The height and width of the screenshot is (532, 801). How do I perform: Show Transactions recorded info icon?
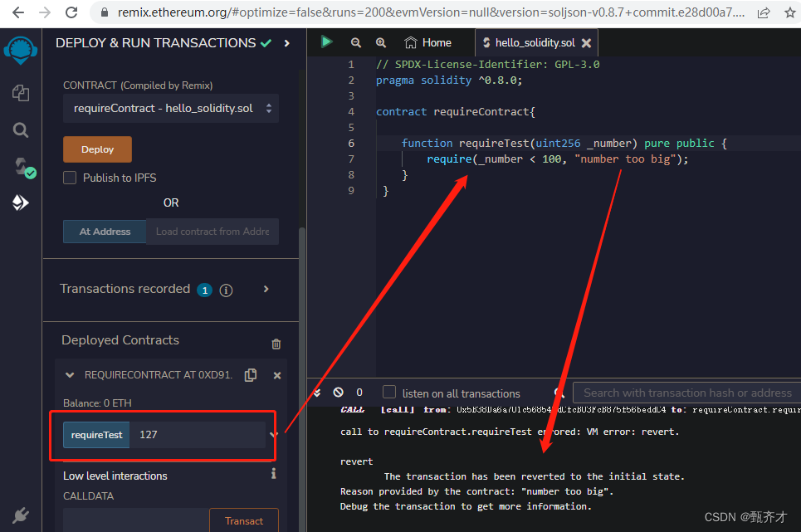226,290
